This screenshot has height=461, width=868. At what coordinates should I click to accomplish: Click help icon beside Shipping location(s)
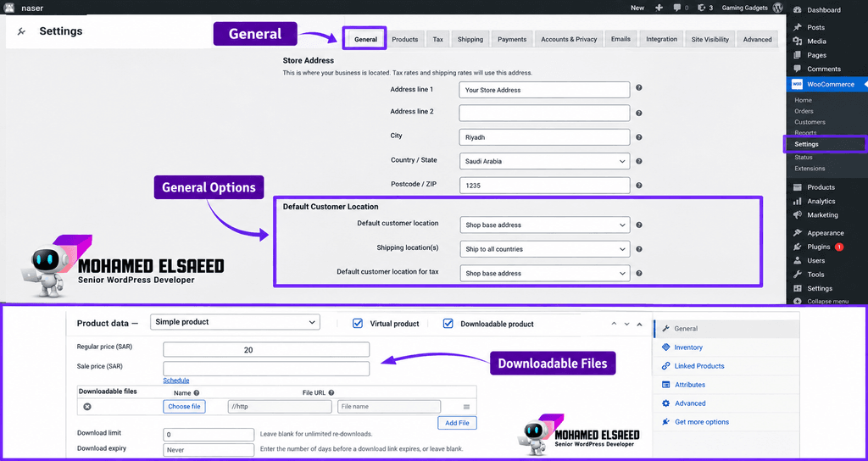(x=639, y=249)
